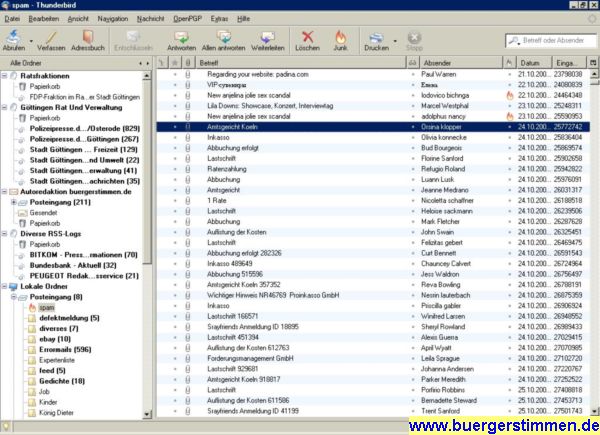600x435 pixels.
Task: Open the Bearbeiten menu
Action: [44, 19]
